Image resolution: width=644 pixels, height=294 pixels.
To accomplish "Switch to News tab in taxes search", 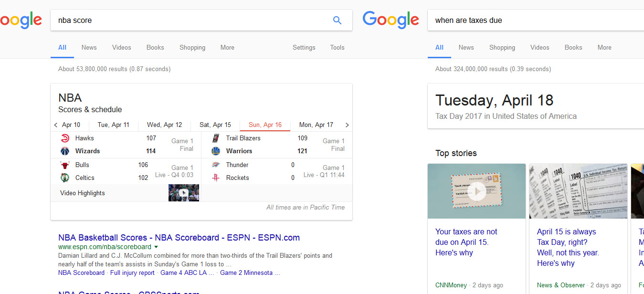I will click(466, 48).
